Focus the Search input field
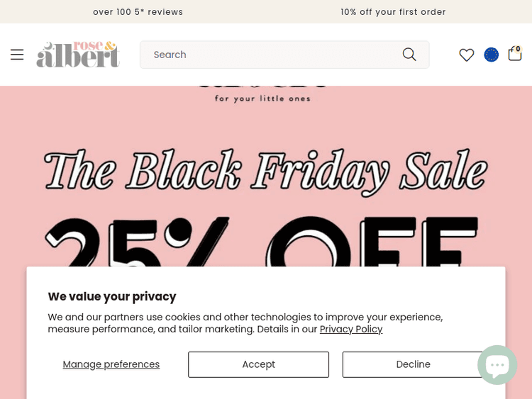Viewport: 532px width, 399px height. pos(270,55)
